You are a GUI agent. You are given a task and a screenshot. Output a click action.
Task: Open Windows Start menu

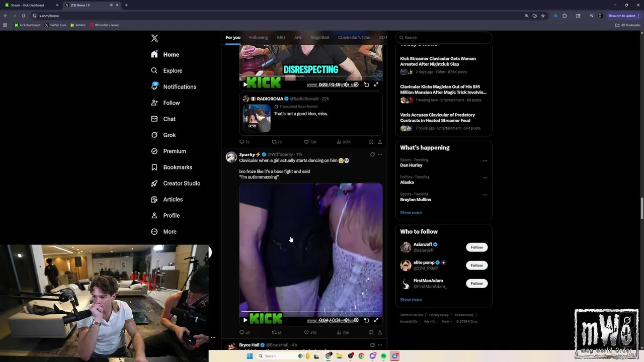250,356
